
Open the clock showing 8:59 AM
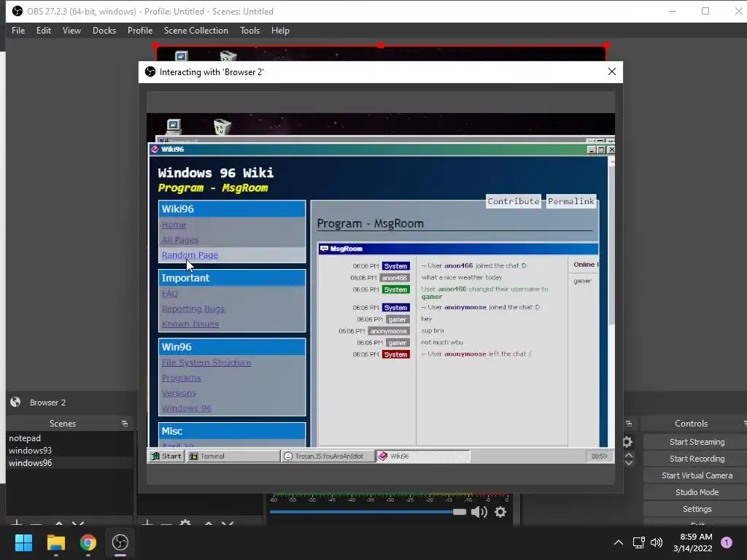click(x=693, y=542)
